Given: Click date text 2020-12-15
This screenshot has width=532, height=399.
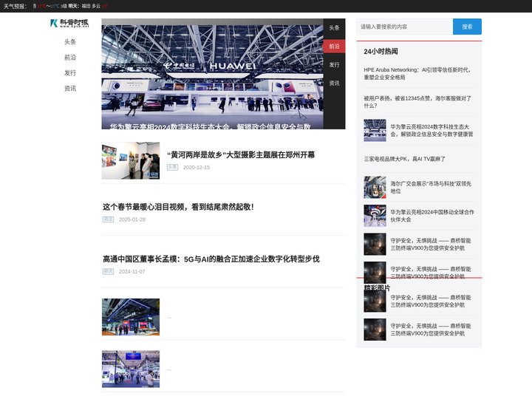Looking at the screenshot, I should click(197, 167).
